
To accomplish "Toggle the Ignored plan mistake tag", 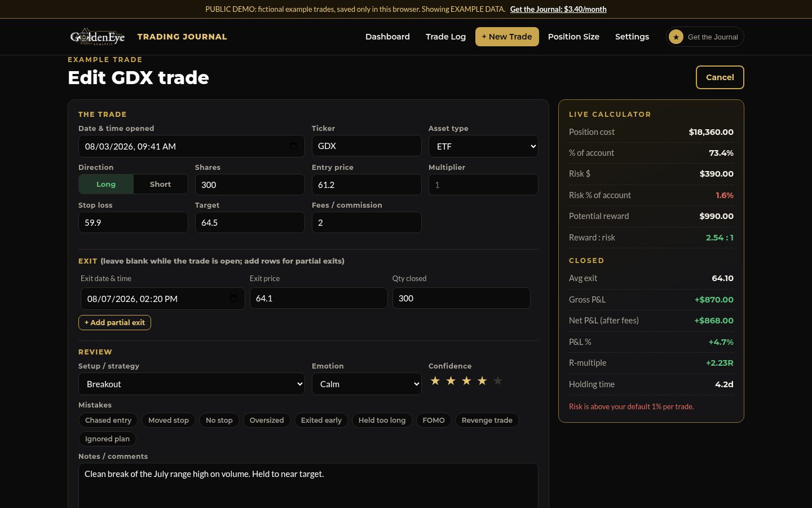I will 107,439.
